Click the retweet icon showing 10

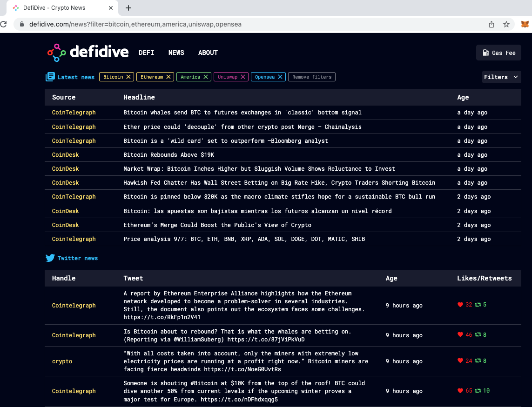(478, 391)
